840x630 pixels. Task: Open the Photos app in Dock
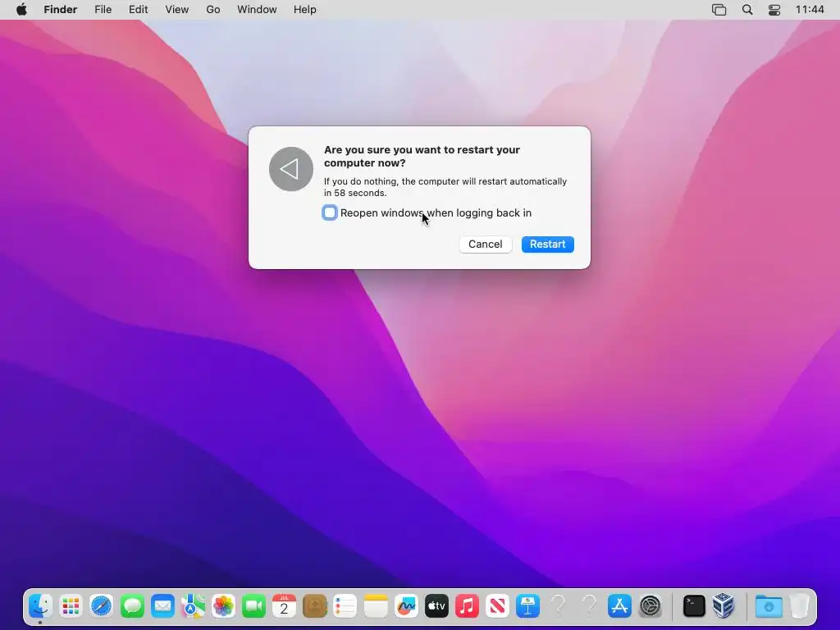223,606
